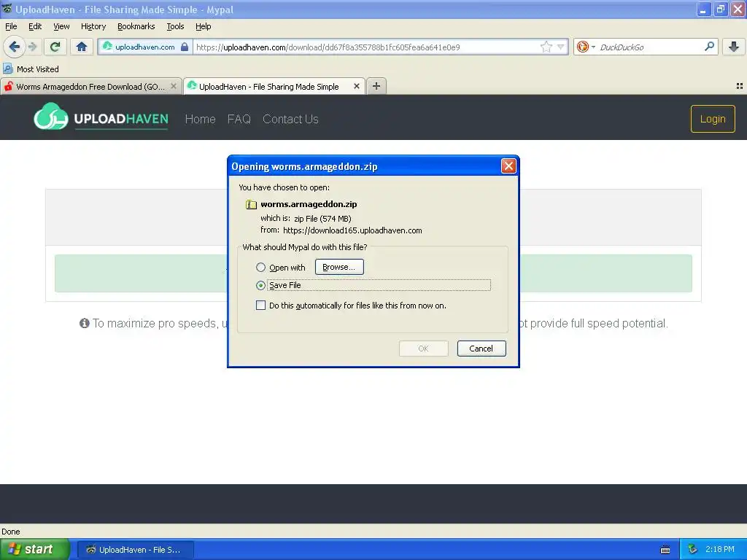Click the padlock site security icon
747x560 pixels.
click(x=185, y=47)
